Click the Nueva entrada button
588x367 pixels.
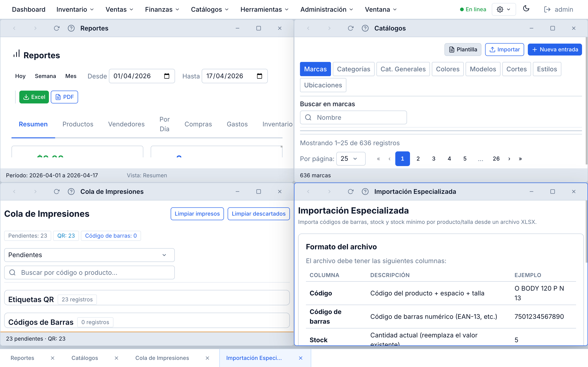(x=555, y=49)
